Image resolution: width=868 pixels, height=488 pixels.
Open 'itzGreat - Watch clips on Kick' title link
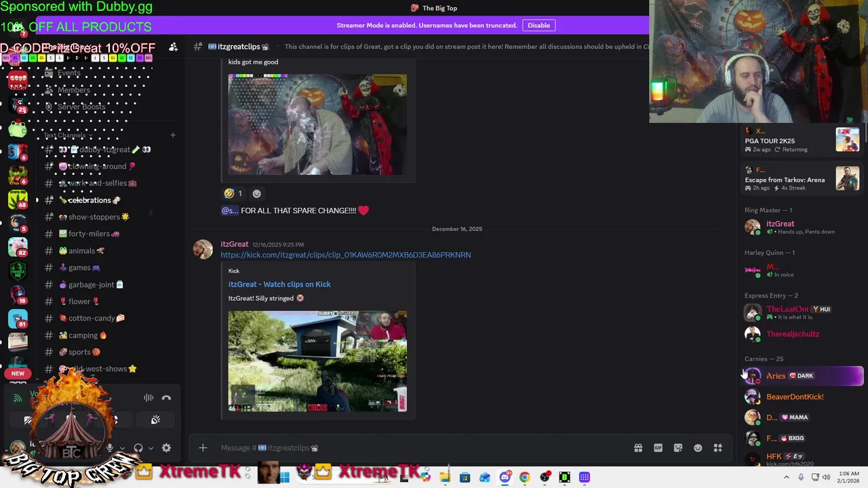279,284
